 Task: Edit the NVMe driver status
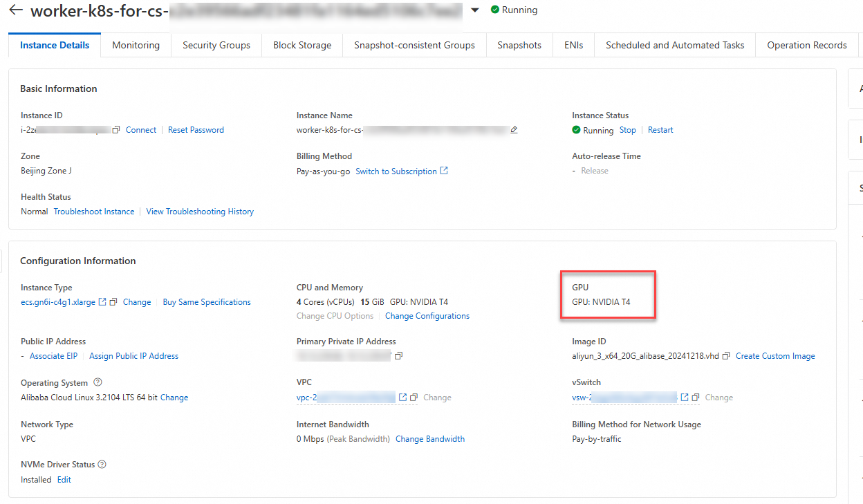click(64, 480)
